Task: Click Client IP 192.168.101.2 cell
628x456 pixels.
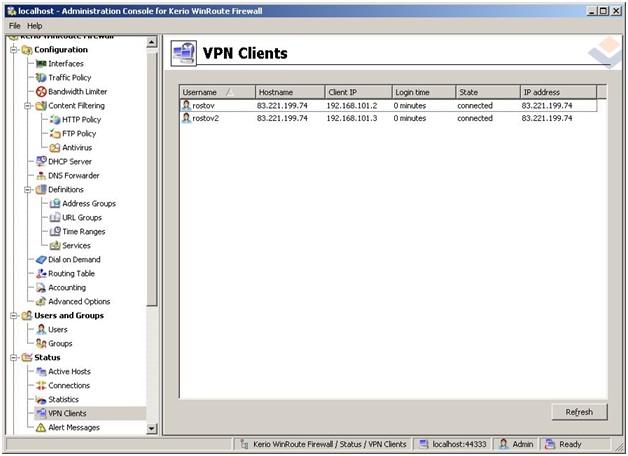Action: pyautogui.click(x=352, y=106)
